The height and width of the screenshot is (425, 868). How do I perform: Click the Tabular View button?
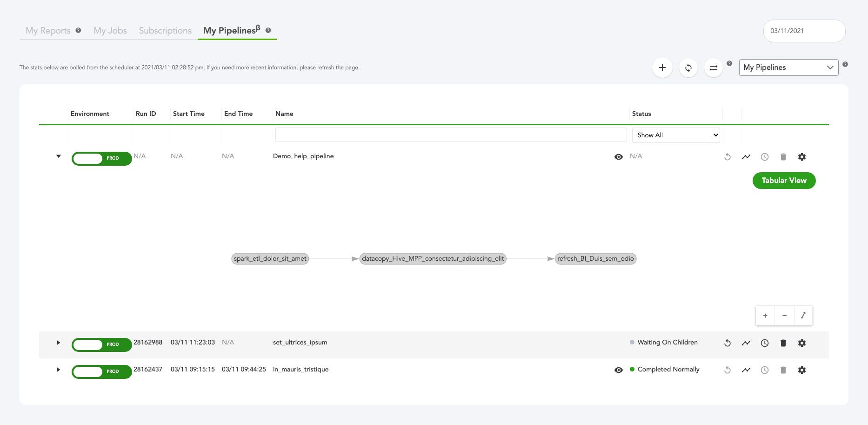click(x=784, y=181)
